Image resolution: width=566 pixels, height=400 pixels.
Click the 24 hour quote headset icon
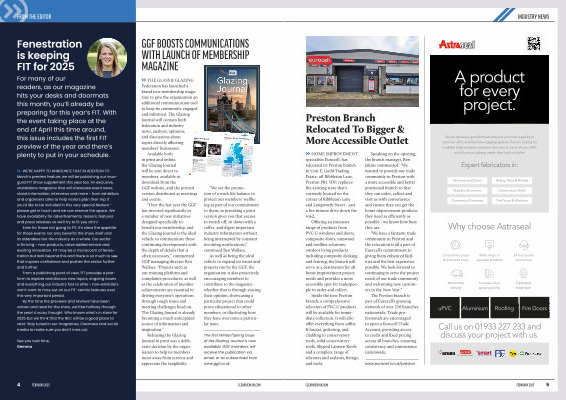click(x=523, y=245)
